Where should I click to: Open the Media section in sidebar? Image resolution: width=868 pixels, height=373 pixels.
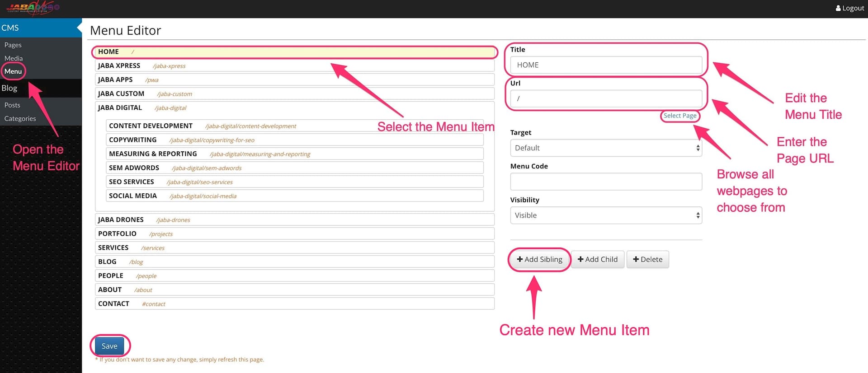tap(14, 58)
